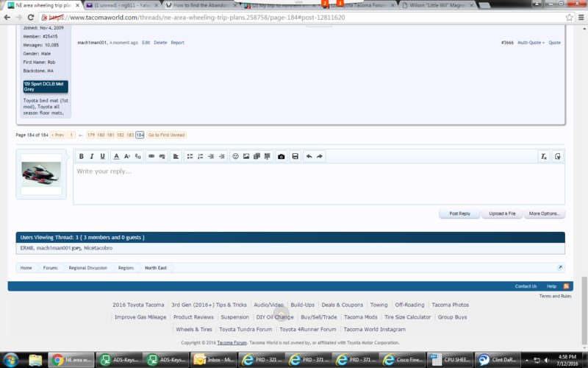Delete the post by mach1man001
Image resolution: width=588 pixels, height=368 pixels.
pyautogui.click(x=160, y=43)
